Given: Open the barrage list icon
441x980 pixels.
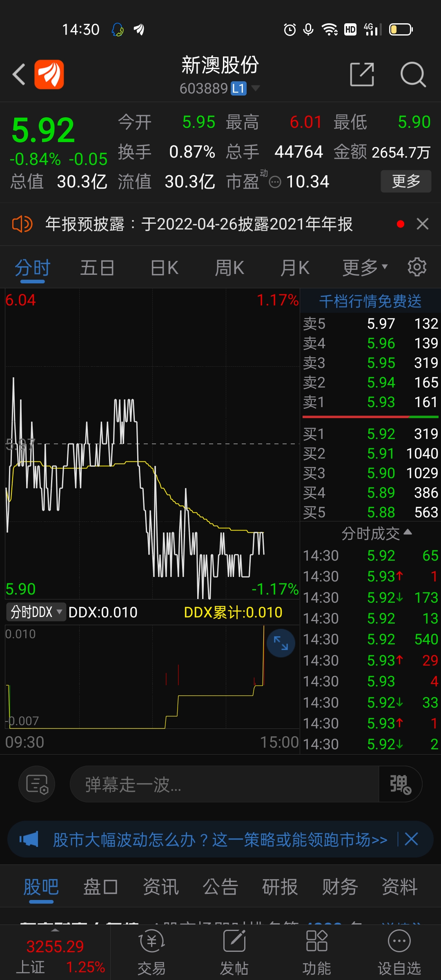Looking at the screenshot, I should pyautogui.click(x=37, y=784).
